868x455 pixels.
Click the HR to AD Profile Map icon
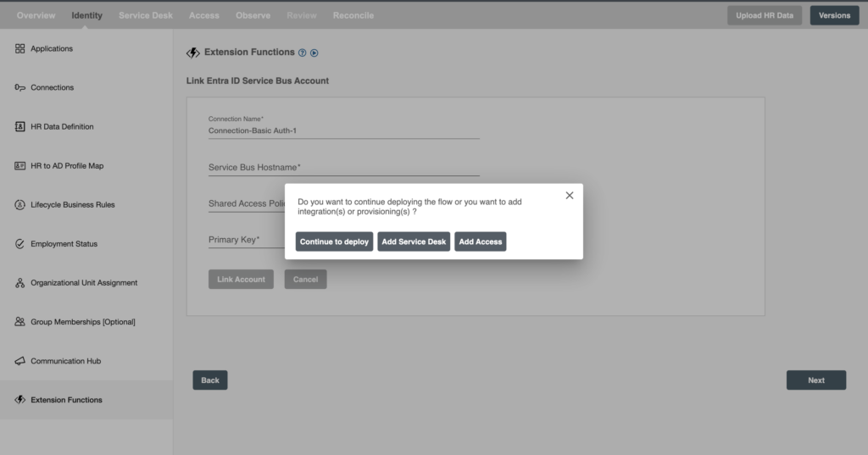click(x=20, y=165)
